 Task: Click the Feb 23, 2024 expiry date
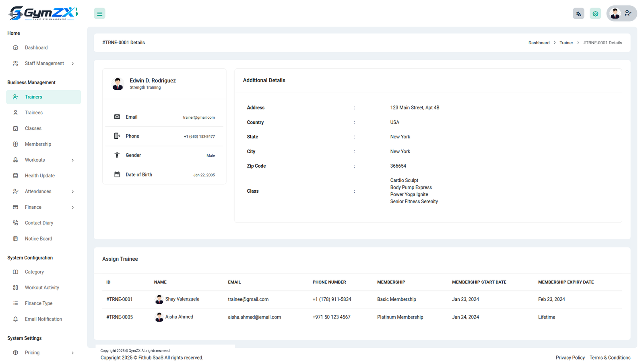tap(551, 299)
